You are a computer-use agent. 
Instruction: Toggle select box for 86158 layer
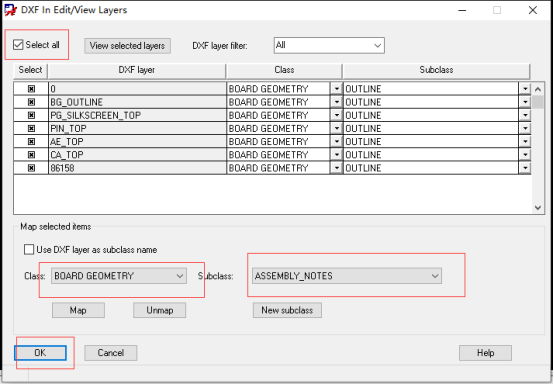[x=31, y=168]
